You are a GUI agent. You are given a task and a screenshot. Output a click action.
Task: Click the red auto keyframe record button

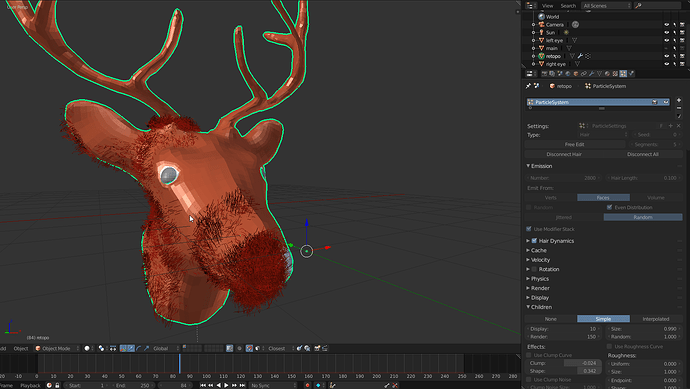click(x=307, y=385)
